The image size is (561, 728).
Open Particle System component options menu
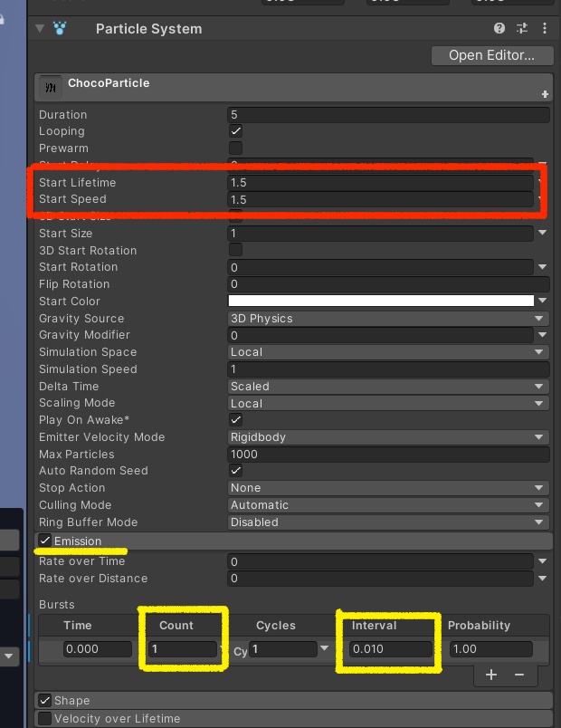click(545, 29)
